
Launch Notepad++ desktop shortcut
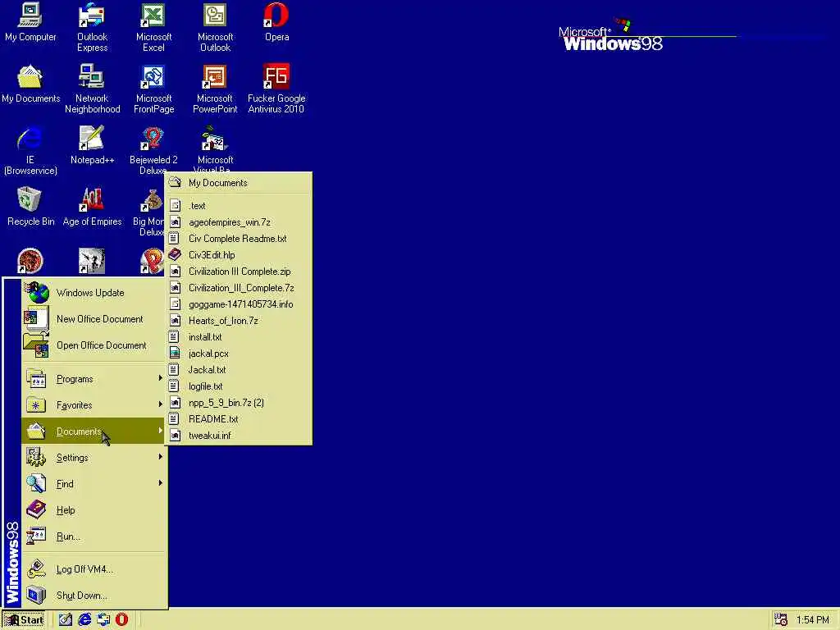click(x=92, y=144)
